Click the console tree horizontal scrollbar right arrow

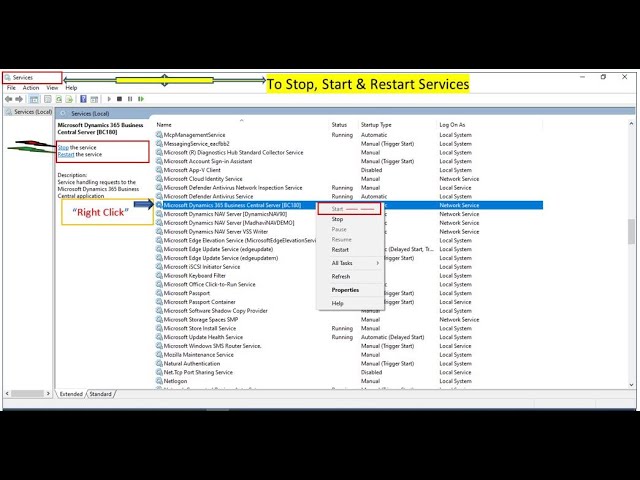click(x=48, y=394)
